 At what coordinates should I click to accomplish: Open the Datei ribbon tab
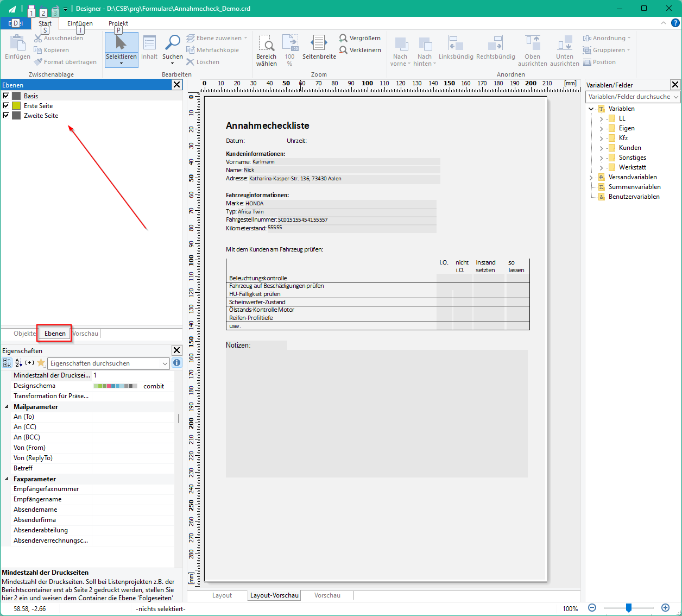coord(15,23)
